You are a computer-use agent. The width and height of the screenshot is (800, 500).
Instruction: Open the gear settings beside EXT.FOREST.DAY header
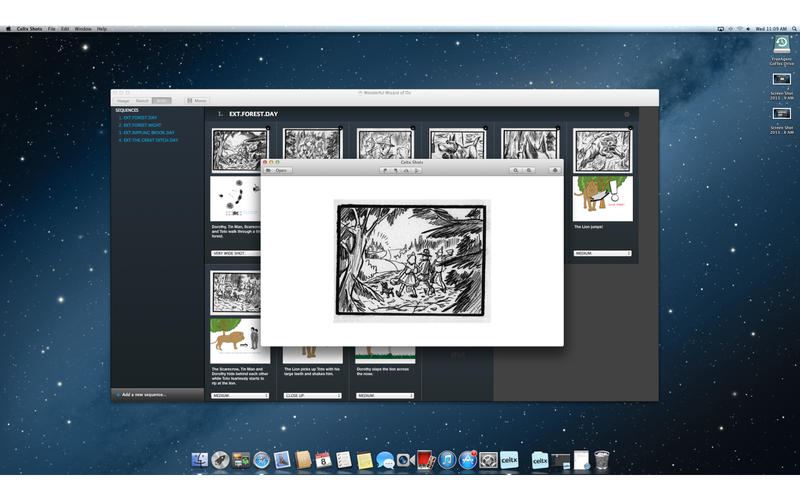627,114
